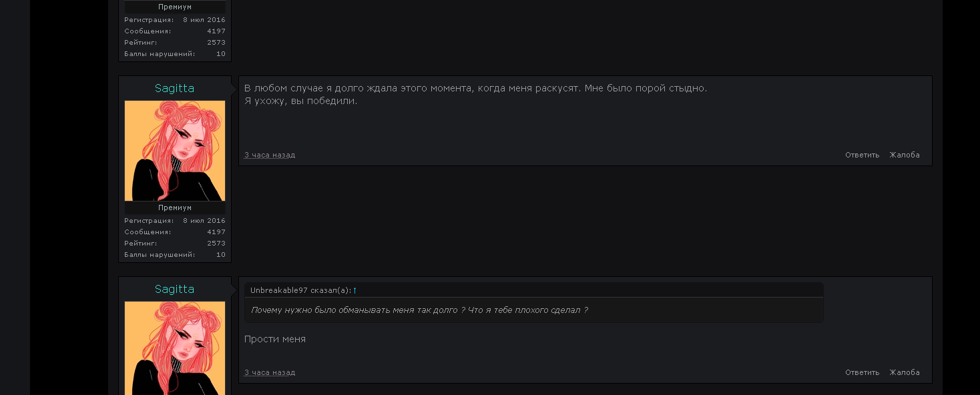Open "3 часа назад" timestamp under "Я ухожу" post

(270, 155)
